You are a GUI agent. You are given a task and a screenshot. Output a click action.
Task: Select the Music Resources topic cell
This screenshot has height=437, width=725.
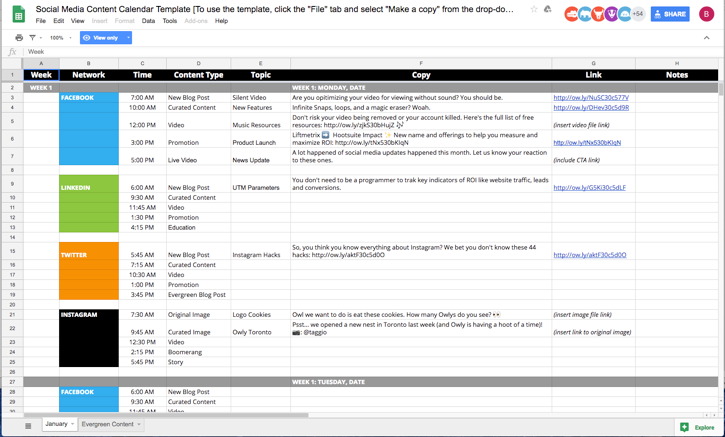tap(260, 121)
